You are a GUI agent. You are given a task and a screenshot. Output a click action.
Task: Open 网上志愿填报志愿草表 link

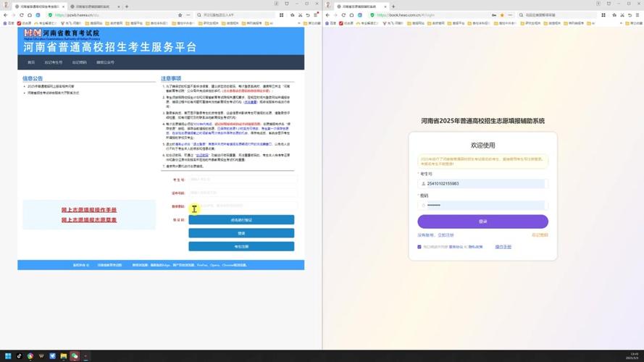(88, 220)
